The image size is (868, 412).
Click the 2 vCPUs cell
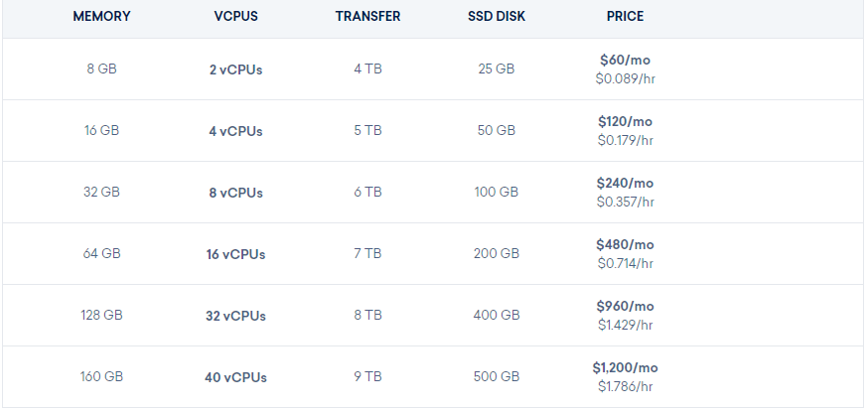235,69
